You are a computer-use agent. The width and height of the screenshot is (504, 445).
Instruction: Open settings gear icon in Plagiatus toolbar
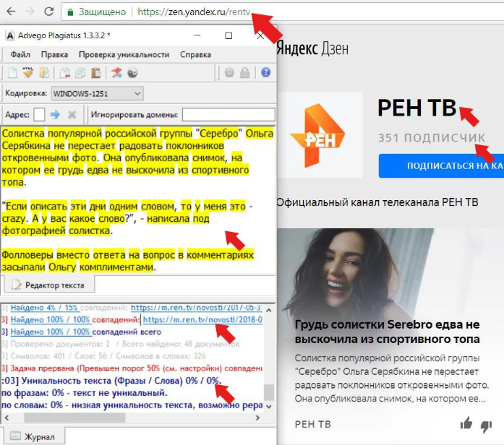coord(229,72)
